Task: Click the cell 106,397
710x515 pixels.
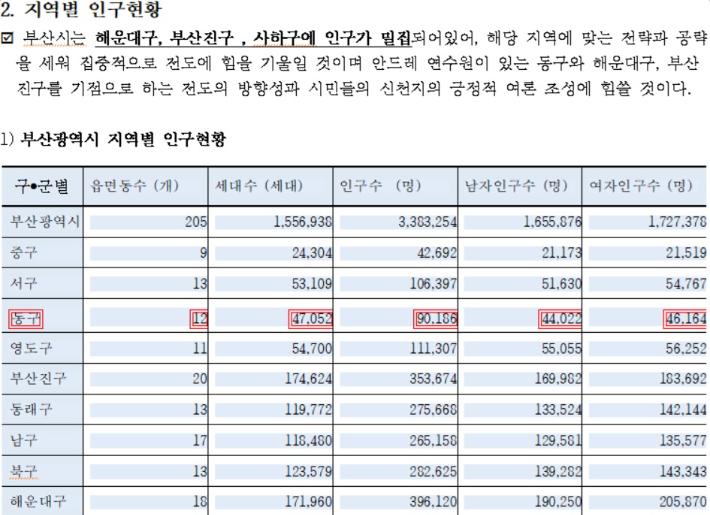Action: pos(433,284)
